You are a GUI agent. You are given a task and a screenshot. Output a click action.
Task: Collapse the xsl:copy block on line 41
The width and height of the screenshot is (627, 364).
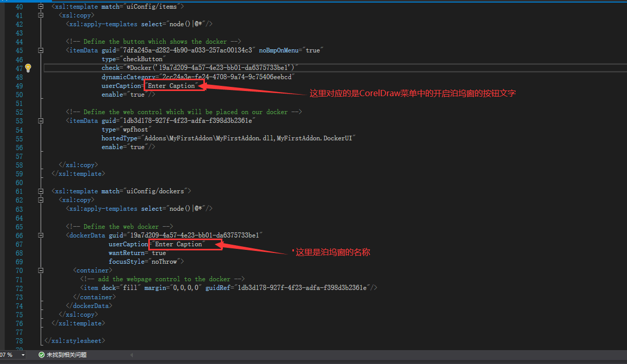41,15
